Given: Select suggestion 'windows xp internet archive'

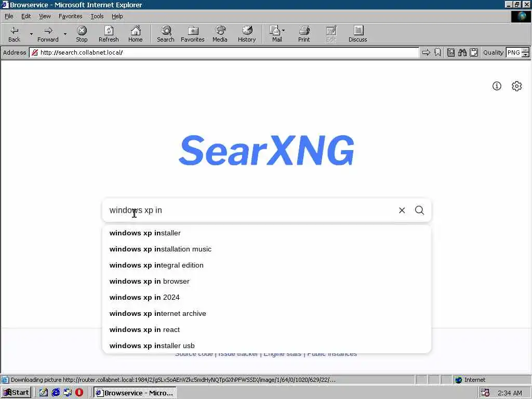Looking at the screenshot, I should [267, 313].
